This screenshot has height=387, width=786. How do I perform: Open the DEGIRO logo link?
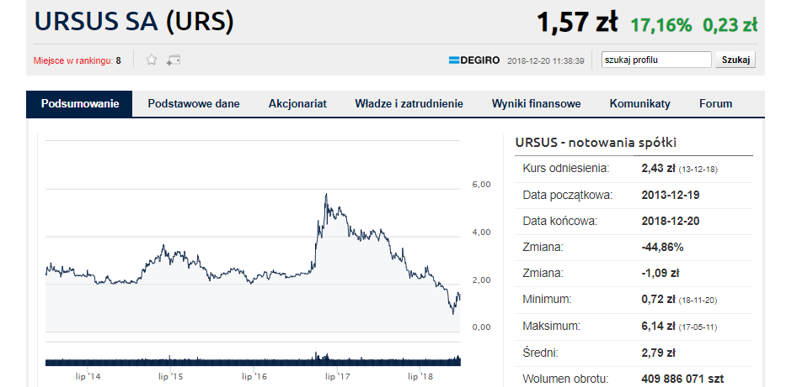(x=474, y=61)
